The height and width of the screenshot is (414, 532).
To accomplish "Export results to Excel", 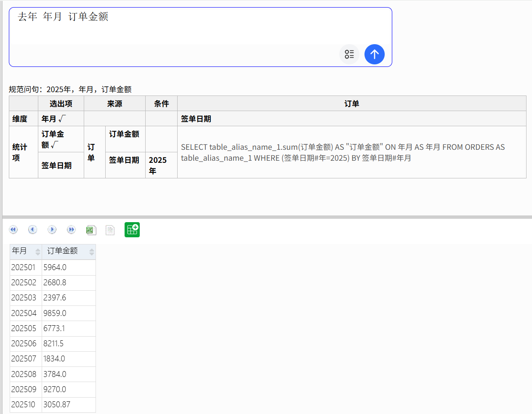I will coord(91,230).
